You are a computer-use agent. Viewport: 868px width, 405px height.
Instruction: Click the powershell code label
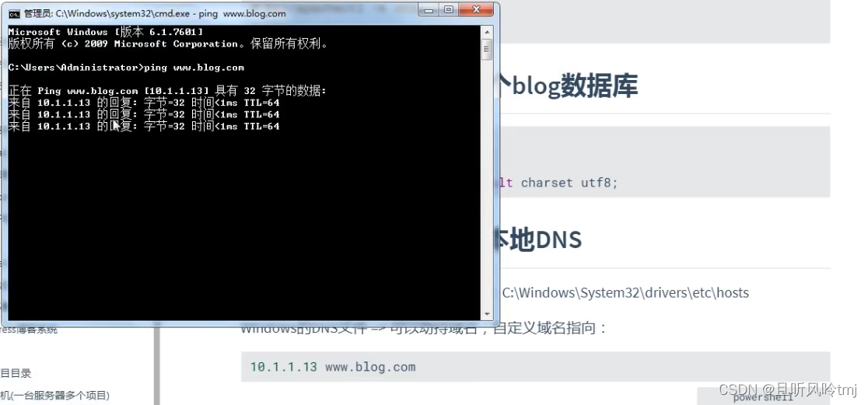coord(763,398)
